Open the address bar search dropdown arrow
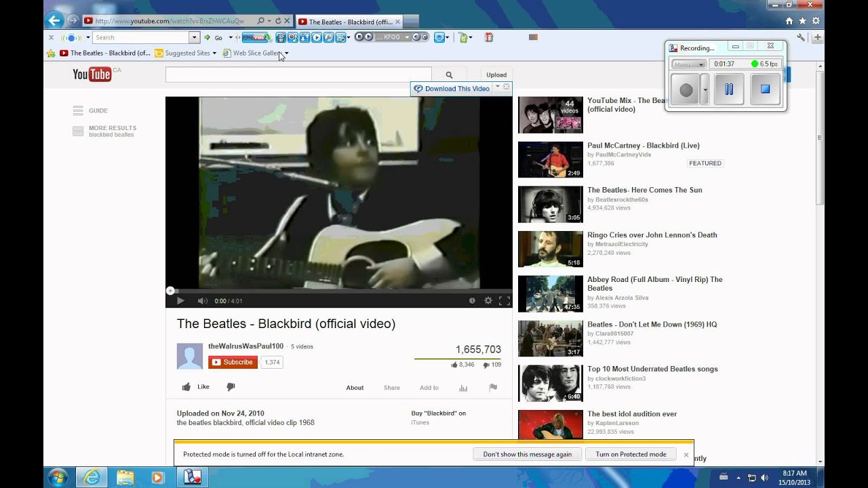 269,21
